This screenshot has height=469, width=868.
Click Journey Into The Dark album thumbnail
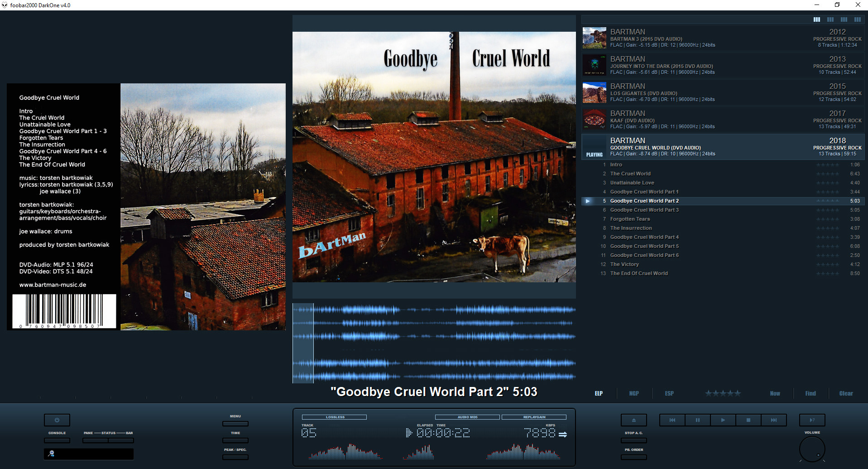pos(594,65)
